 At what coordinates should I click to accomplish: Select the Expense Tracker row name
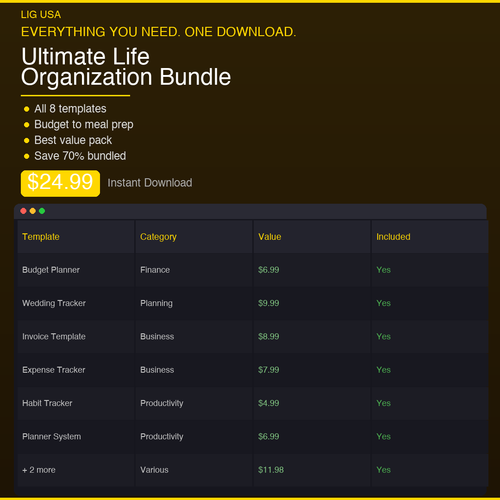[54, 370]
